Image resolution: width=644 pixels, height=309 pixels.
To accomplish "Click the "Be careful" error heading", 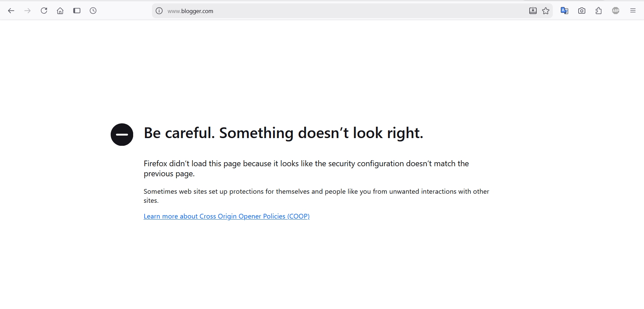I will click(283, 133).
